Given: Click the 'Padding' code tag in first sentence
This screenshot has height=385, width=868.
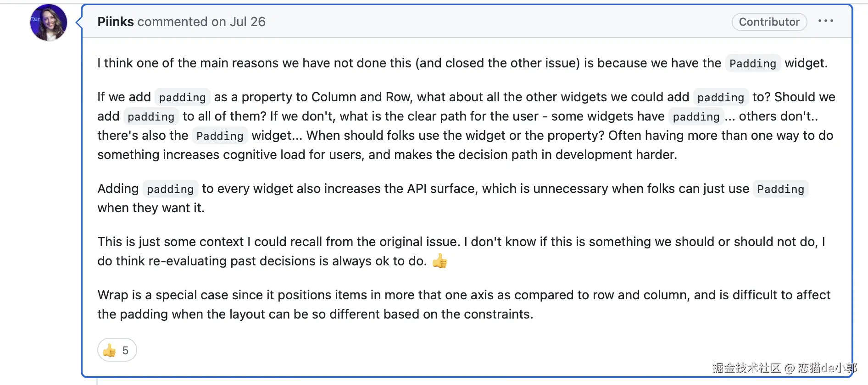Looking at the screenshot, I should click(x=752, y=63).
